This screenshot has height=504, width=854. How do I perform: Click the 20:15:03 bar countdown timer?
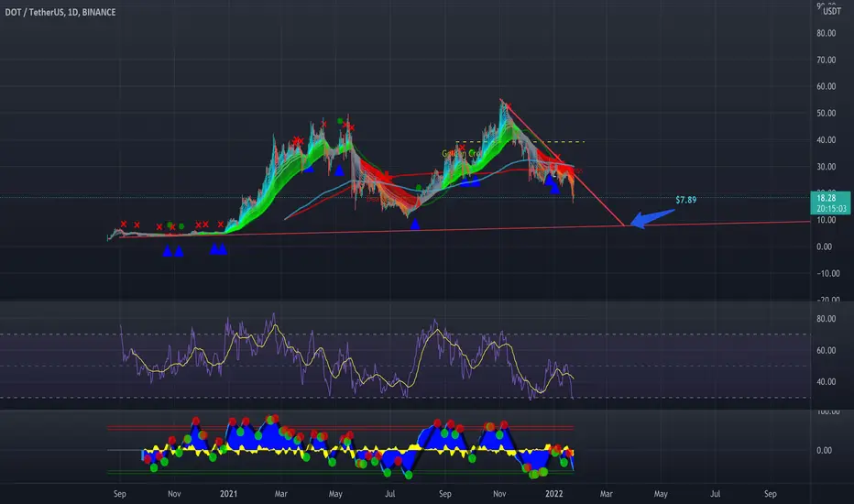click(x=832, y=208)
